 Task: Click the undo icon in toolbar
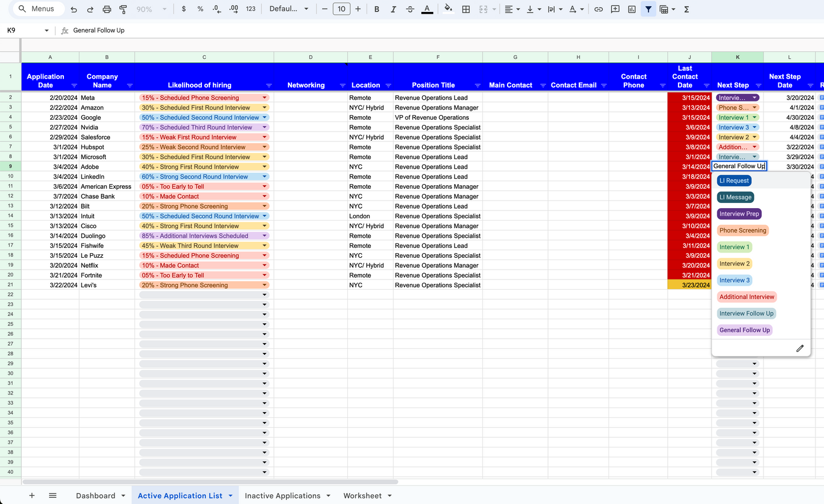(x=74, y=9)
